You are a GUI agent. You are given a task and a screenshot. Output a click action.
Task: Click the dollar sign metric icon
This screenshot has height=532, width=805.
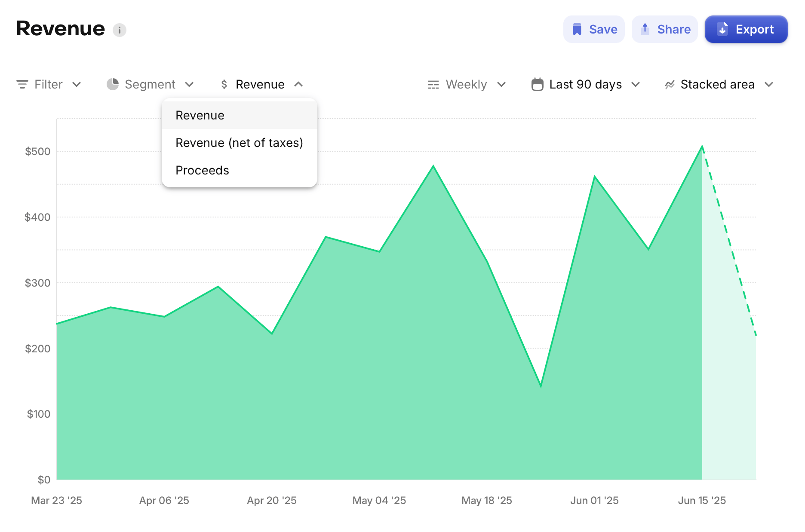coord(224,84)
